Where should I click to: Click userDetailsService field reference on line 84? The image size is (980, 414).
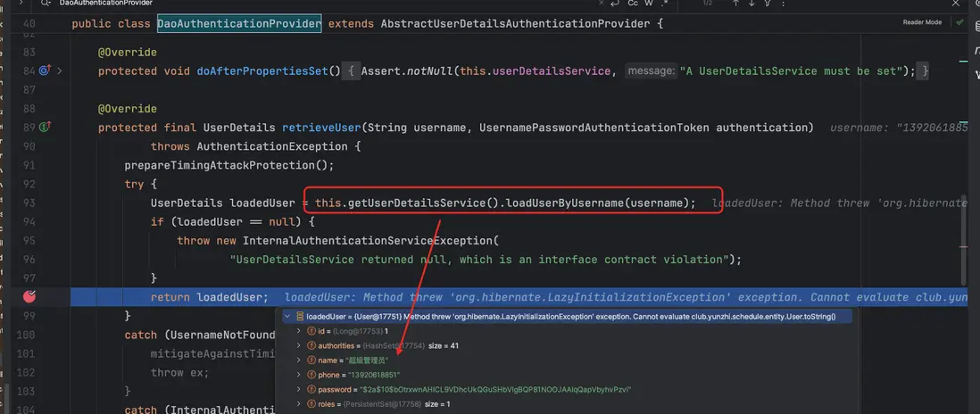[x=552, y=71]
